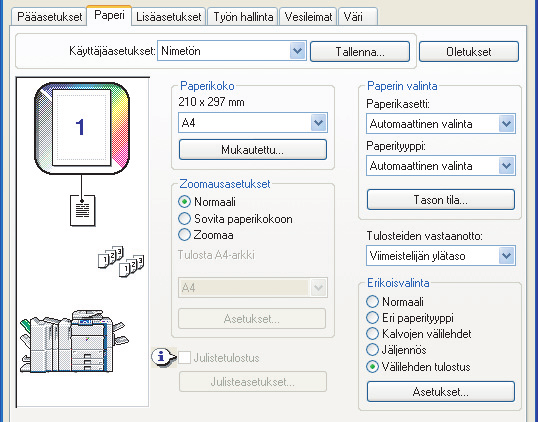The height and width of the screenshot is (422, 538).
Task: Choose Normaali under Erikoisvalinta
Action: coord(372,302)
